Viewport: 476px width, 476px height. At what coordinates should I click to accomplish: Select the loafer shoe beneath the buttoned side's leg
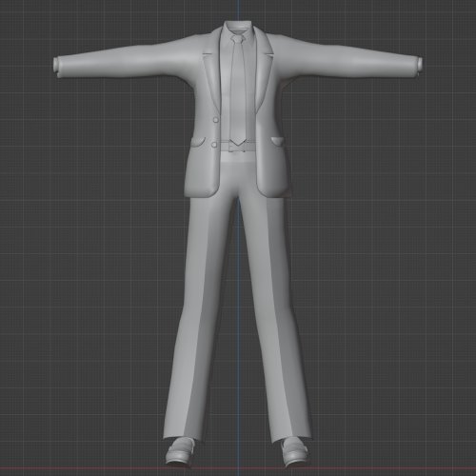[180, 451]
